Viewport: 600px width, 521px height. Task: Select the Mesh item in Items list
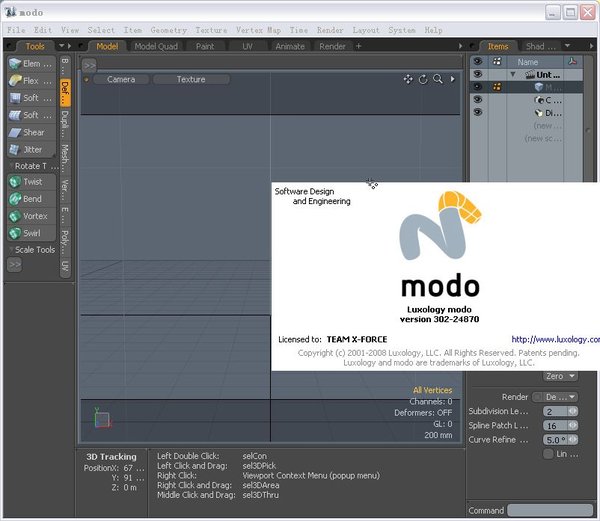coord(548,87)
